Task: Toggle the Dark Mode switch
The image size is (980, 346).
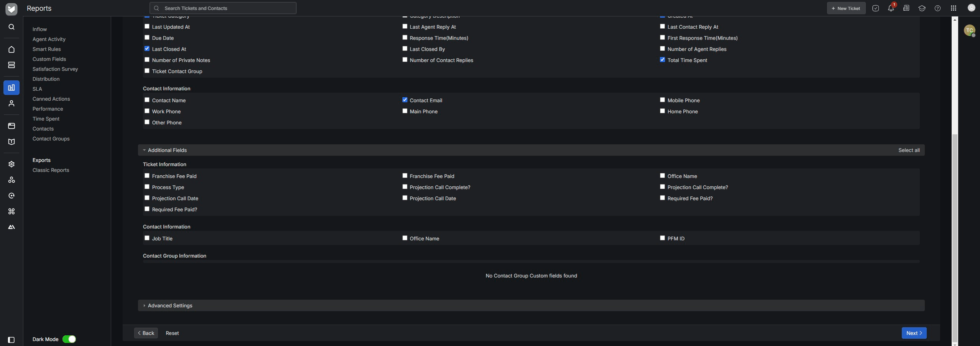Action: click(x=69, y=339)
